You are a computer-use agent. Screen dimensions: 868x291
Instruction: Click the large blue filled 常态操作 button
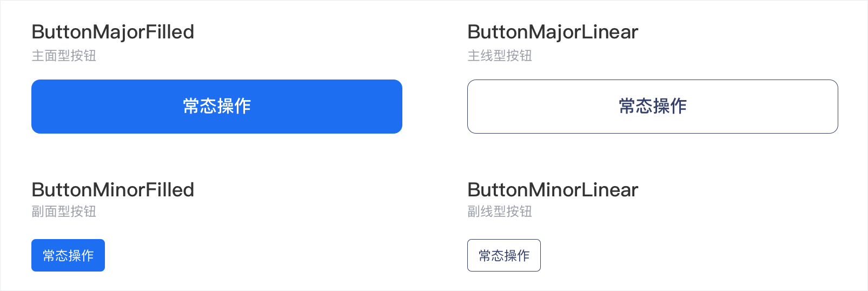(x=216, y=107)
